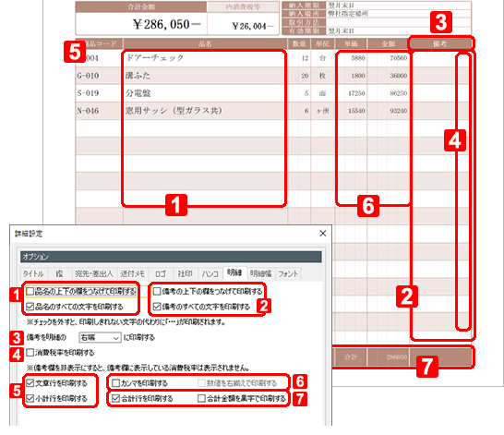The image size is (504, 435).
Task: Enable 備考の上下の欄をつなげて印刷する checkbox
Action: 157,292
